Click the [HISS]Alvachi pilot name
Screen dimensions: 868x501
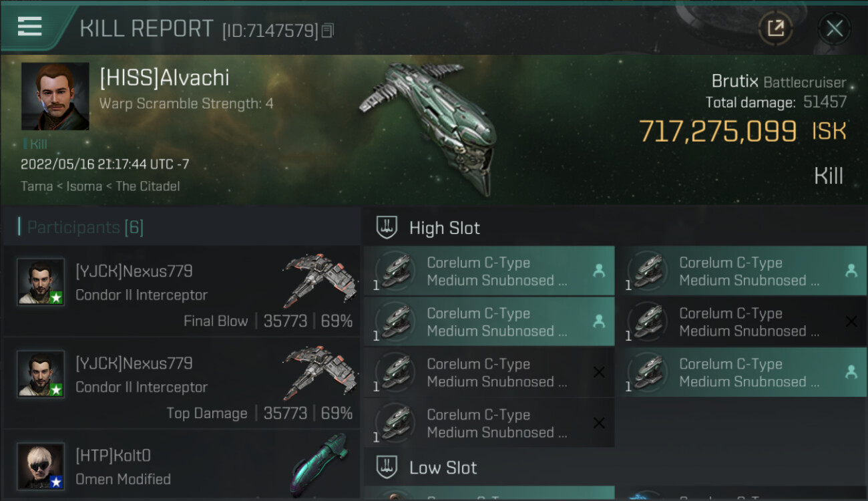pyautogui.click(x=164, y=77)
